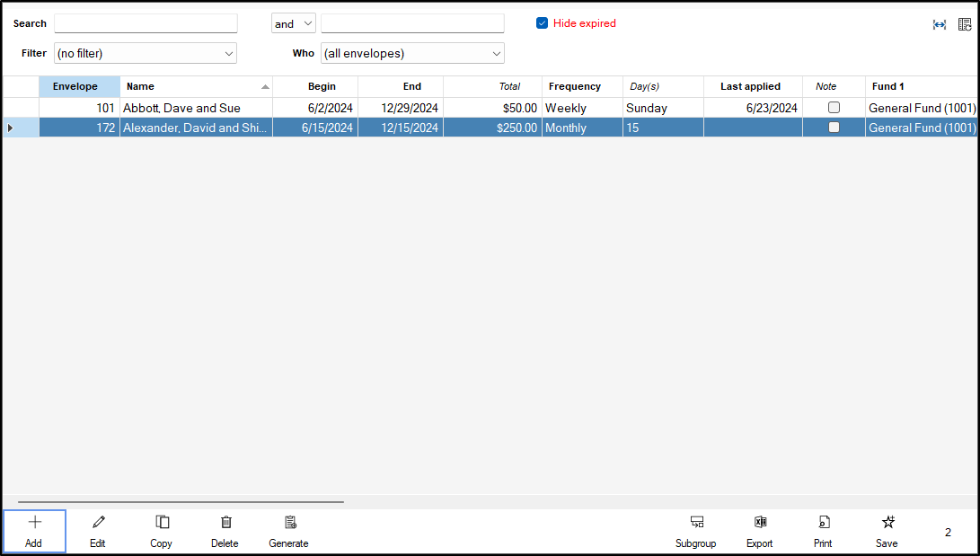Viewport: 980px width, 556px height.
Task: Toggle Note checkbox for Abbott, Dave and Sue
Action: [x=834, y=108]
